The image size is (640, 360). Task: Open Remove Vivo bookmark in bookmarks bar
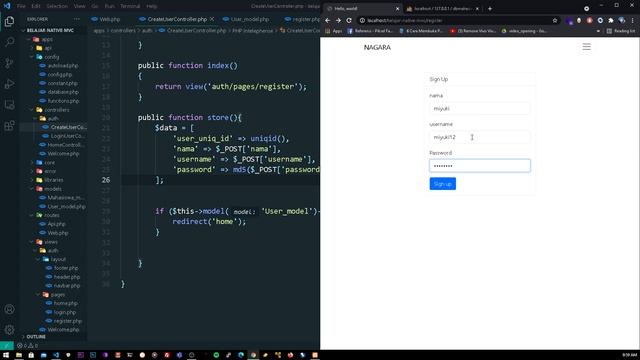(473, 31)
